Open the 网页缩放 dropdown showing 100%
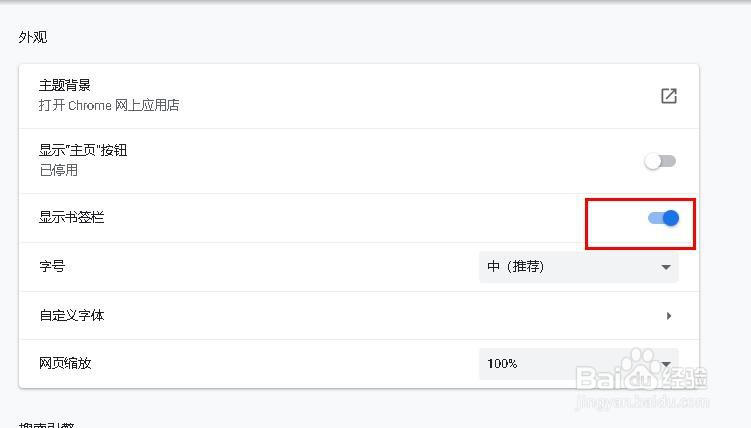The image size is (751, 428). tap(579, 364)
